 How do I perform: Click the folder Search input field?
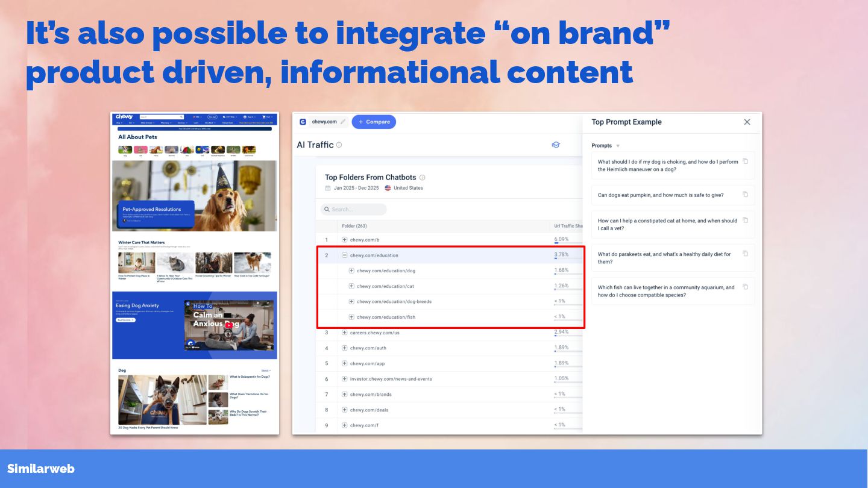(354, 210)
